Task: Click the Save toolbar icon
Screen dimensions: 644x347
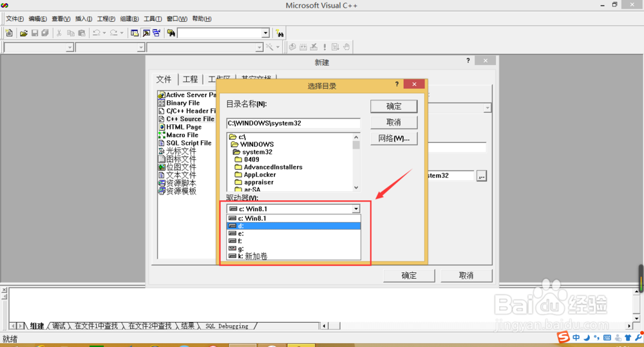Action: [35, 33]
